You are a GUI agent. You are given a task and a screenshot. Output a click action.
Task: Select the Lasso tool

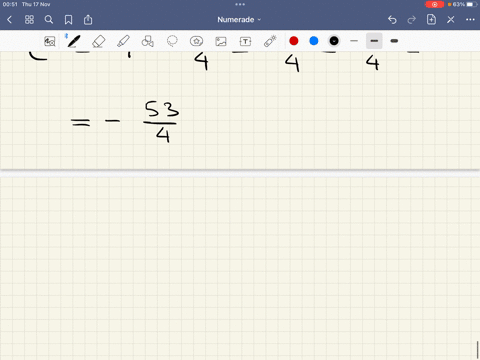(x=172, y=41)
